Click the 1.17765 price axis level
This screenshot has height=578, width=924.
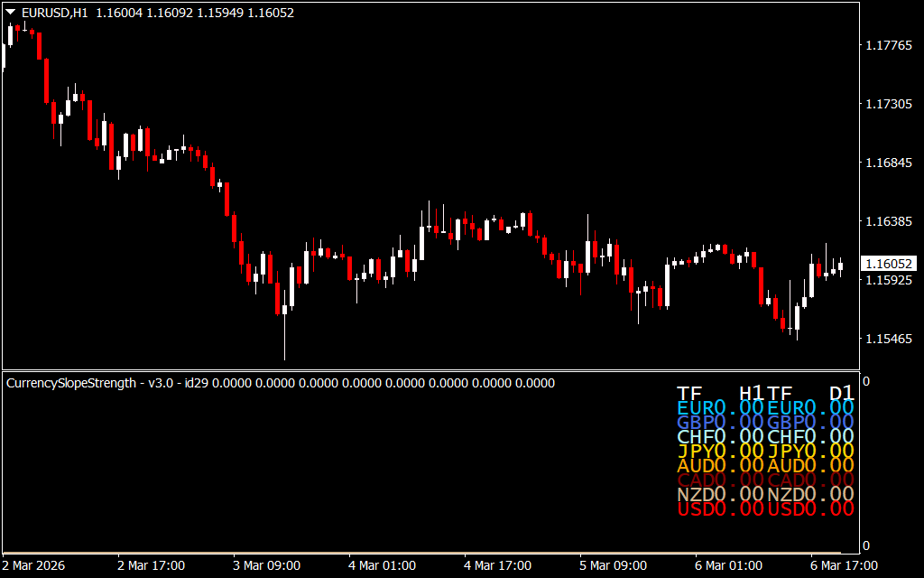pyautogui.click(x=889, y=46)
